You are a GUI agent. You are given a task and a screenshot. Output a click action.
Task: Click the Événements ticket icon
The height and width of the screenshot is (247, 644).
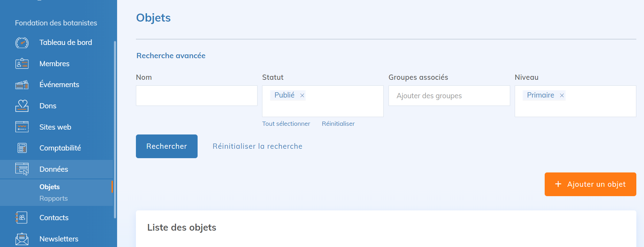tap(22, 85)
